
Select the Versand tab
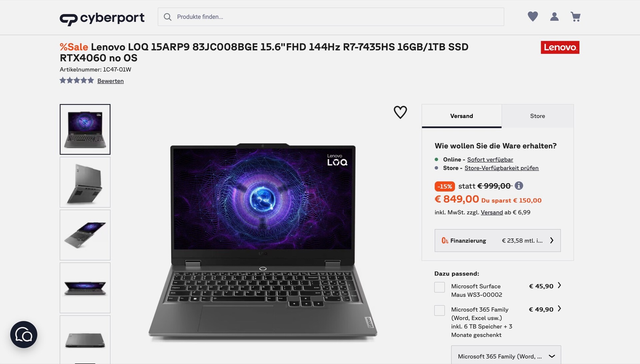[x=461, y=116]
